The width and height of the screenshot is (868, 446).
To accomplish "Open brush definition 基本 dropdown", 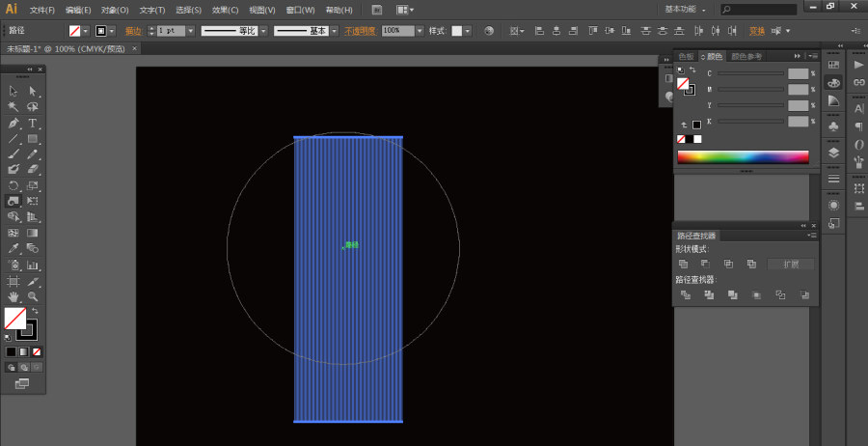I will (334, 31).
